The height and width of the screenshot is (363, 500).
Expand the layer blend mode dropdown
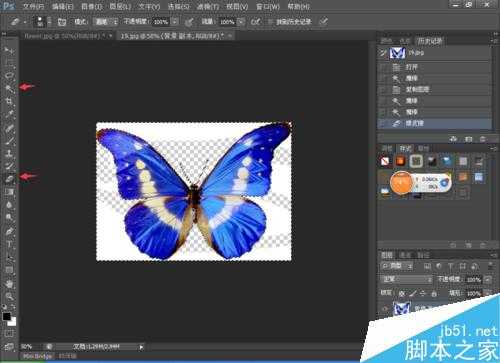click(x=407, y=279)
